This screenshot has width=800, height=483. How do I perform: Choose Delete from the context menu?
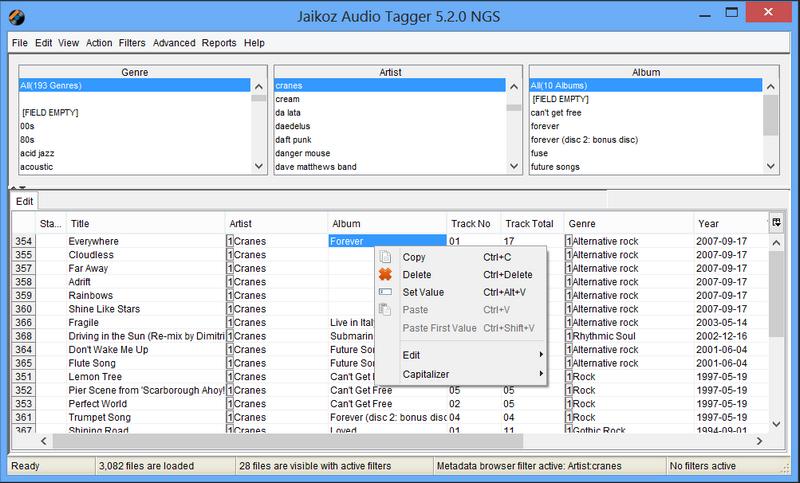461,274
